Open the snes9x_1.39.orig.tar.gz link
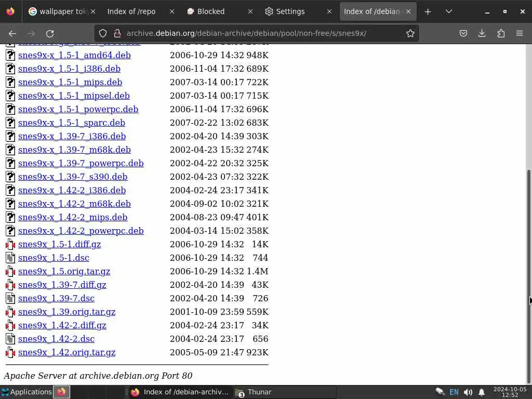 pos(67,312)
